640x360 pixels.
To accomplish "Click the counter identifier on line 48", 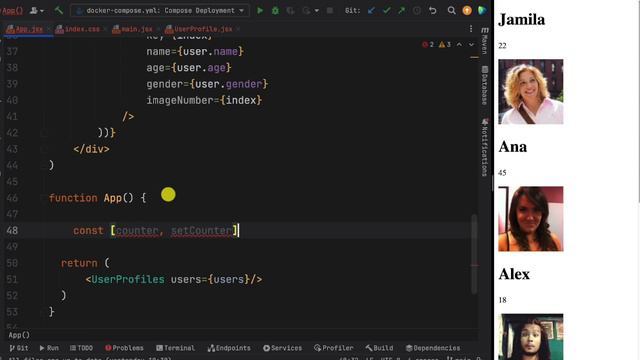I will [137, 230].
